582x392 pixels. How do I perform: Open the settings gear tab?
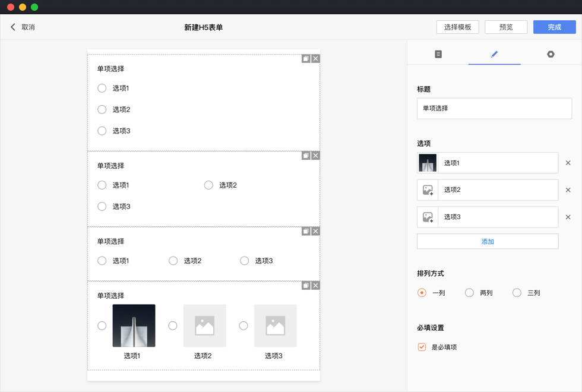[551, 54]
